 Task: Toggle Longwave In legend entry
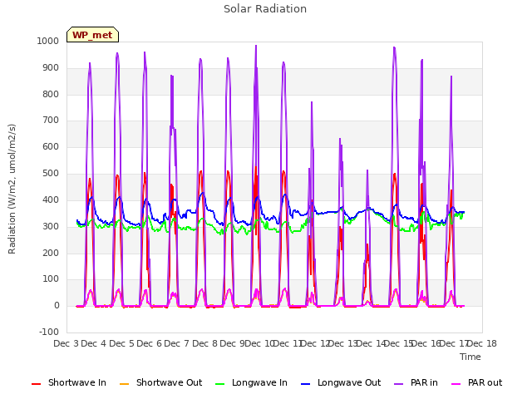[x=251, y=382]
